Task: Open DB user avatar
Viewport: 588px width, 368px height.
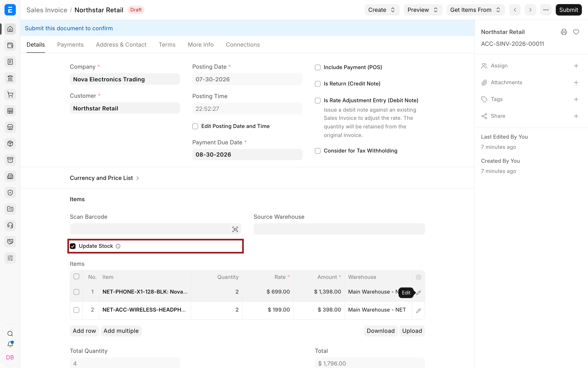Action: (10, 357)
